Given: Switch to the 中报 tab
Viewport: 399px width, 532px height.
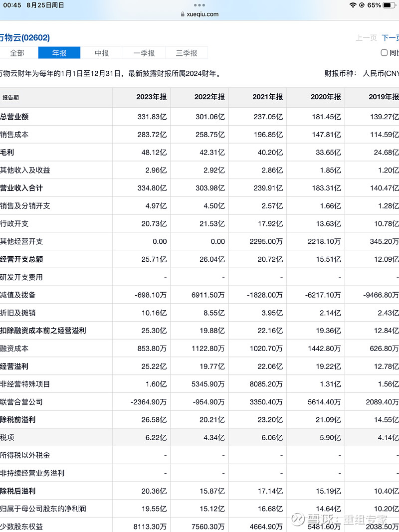Looking at the screenshot, I should coord(101,53).
